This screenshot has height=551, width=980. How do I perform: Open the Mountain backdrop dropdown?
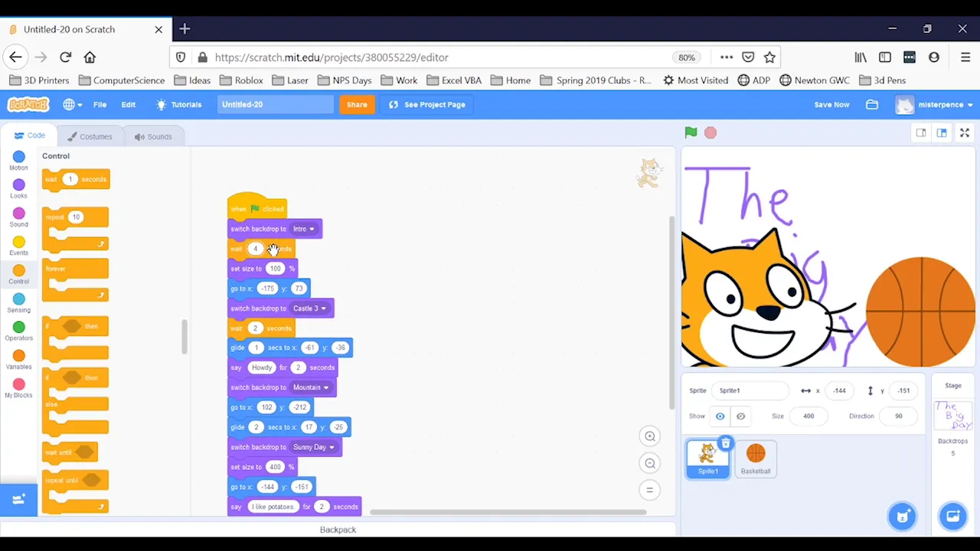(x=311, y=387)
